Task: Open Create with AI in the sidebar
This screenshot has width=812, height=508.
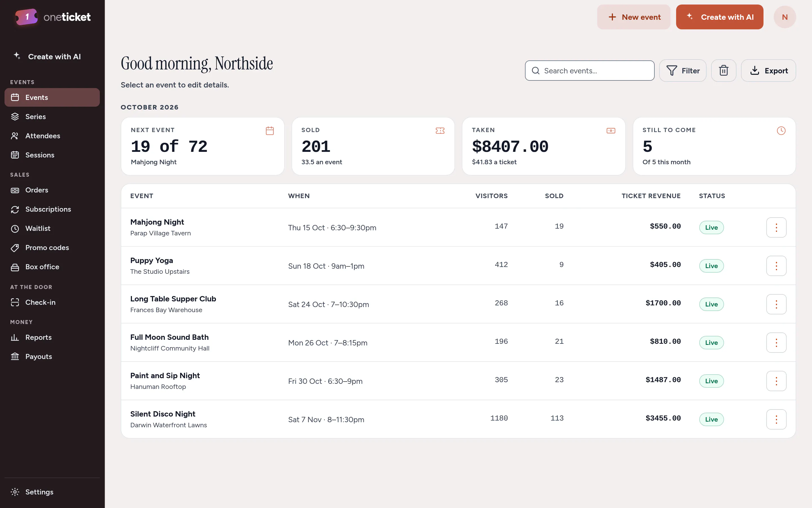Action: pos(52,56)
